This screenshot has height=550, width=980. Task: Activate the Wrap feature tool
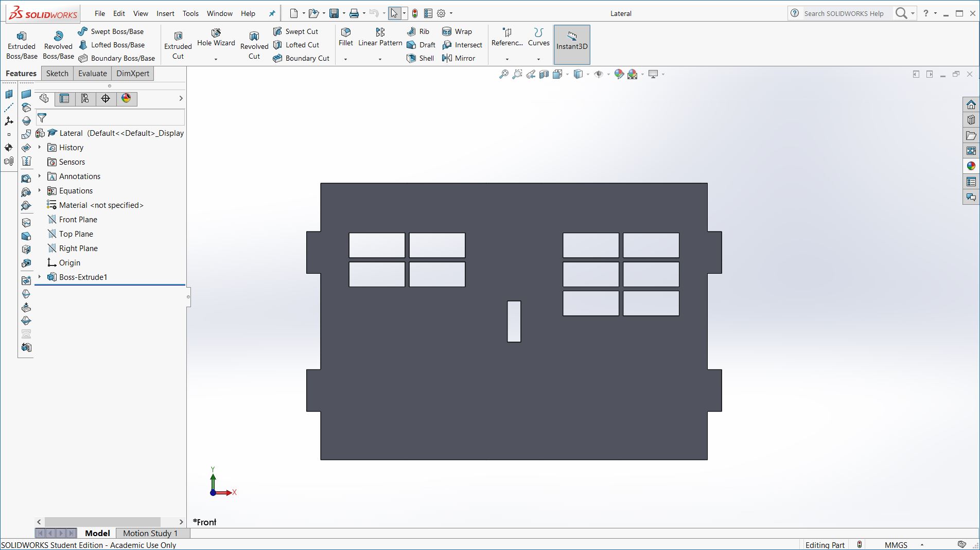tap(457, 31)
